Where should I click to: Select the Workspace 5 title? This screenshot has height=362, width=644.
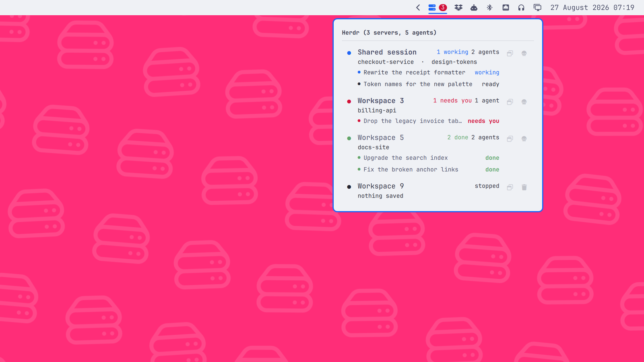pyautogui.click(x=381, y=138)
